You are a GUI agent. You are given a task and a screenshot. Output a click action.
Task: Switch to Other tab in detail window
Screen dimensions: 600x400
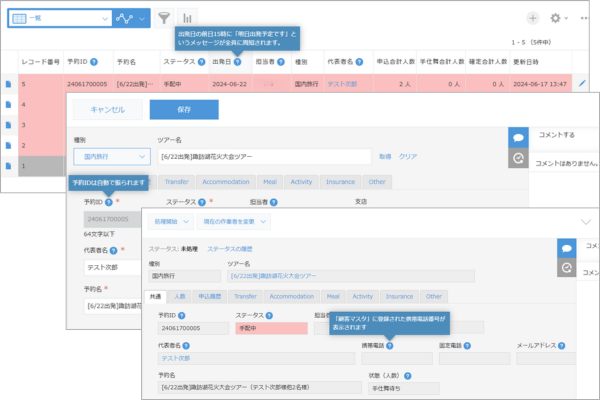(x=434, y=297)
